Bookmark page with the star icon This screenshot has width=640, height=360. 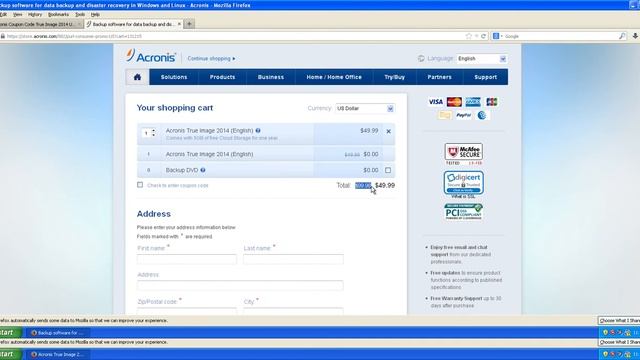click(469, 36)
